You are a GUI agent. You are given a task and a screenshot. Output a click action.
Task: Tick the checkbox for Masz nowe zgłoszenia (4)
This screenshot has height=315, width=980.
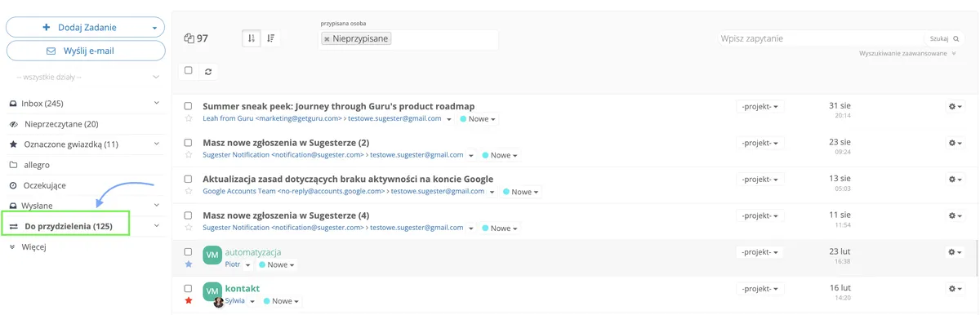click(x=189, y=215)
